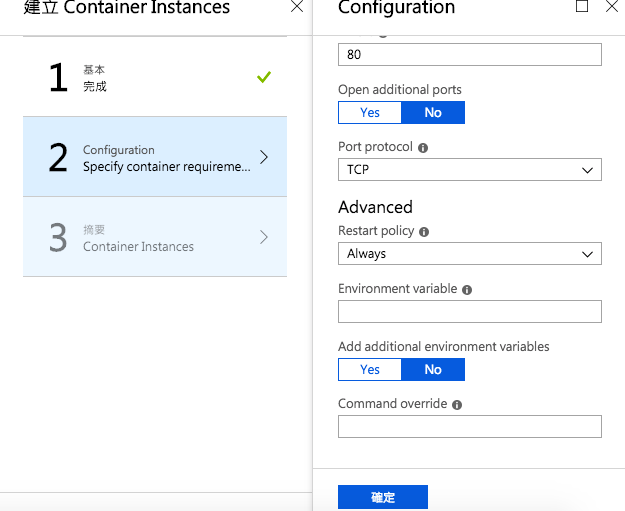Viewport: 625px width, 511px height.
Task: Click info icon next to Restart policy
Action: click(x=424, y=231)
